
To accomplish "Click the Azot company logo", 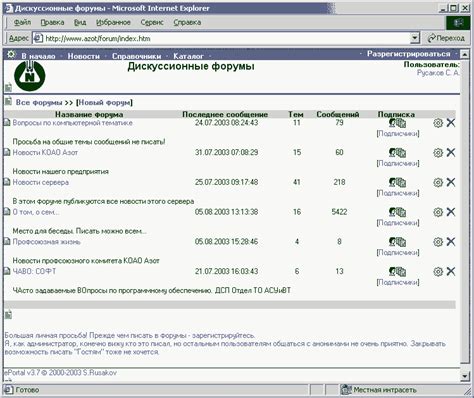I will pyautogui.click(x=30, y=75).
